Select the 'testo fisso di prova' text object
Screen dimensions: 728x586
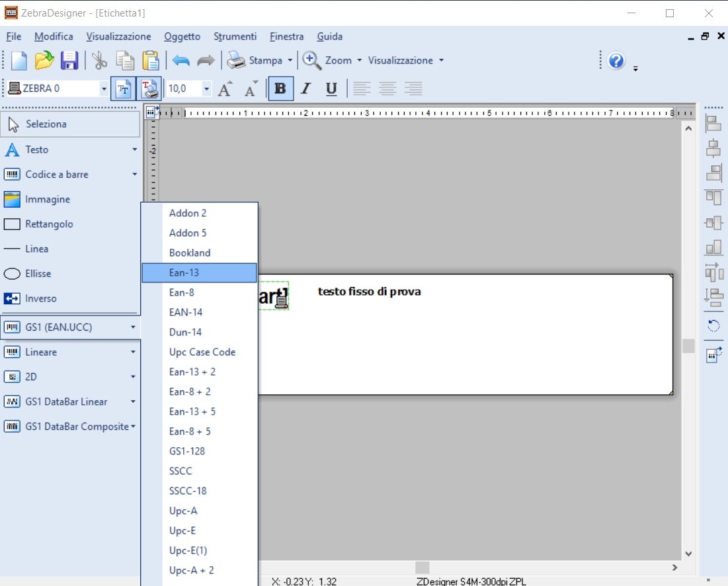(370, 292)
